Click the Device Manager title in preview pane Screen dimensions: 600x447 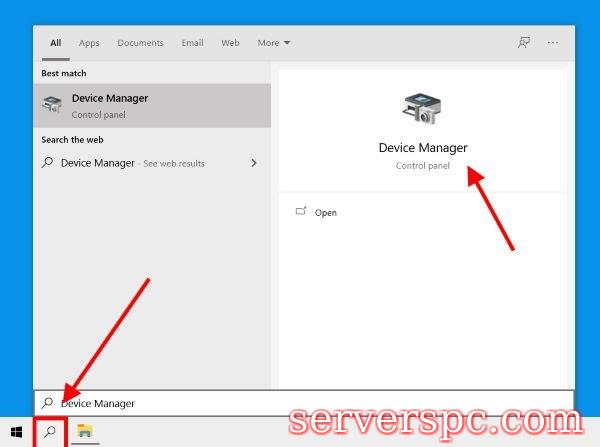[422, 148]
